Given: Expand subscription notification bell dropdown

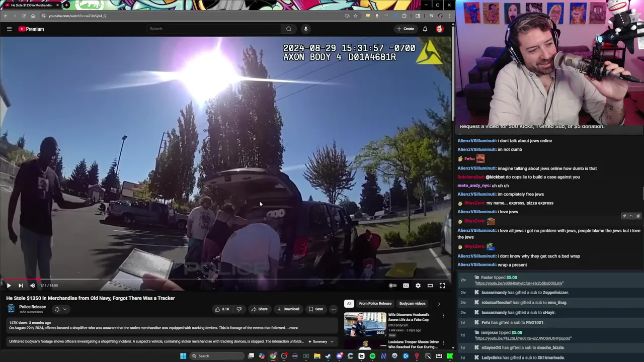Looking at the screenshot, I should coord(60,309).
